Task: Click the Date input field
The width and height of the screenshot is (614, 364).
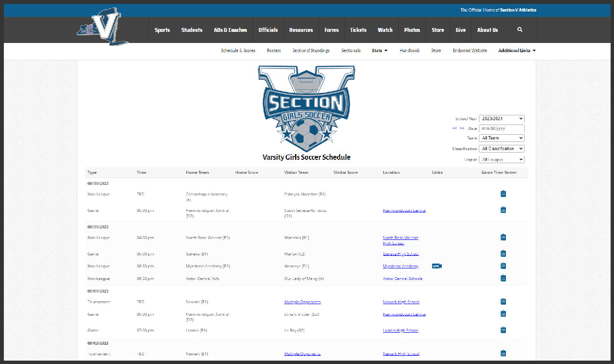Action: (x=502, y=128)
